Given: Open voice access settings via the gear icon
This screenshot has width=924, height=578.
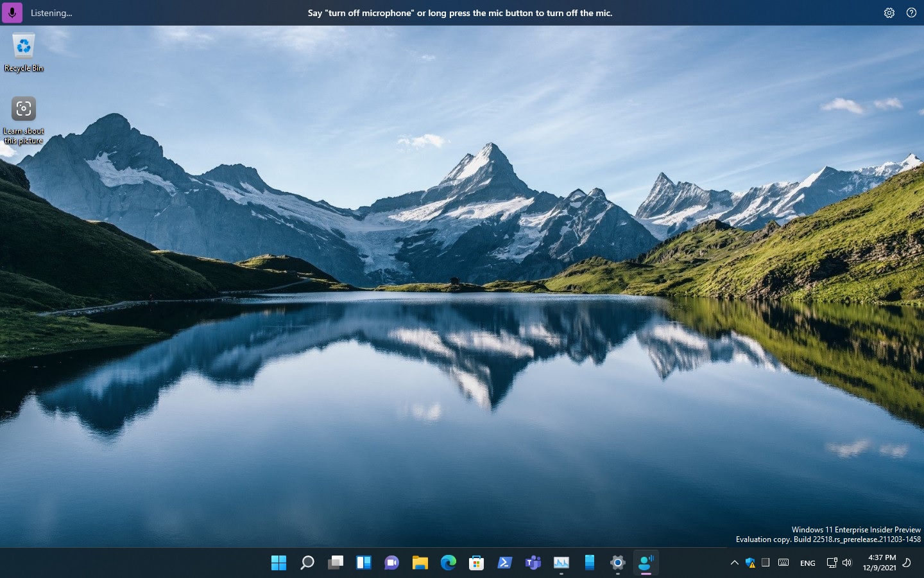Looking at the screenshot, I should (889, 12).
